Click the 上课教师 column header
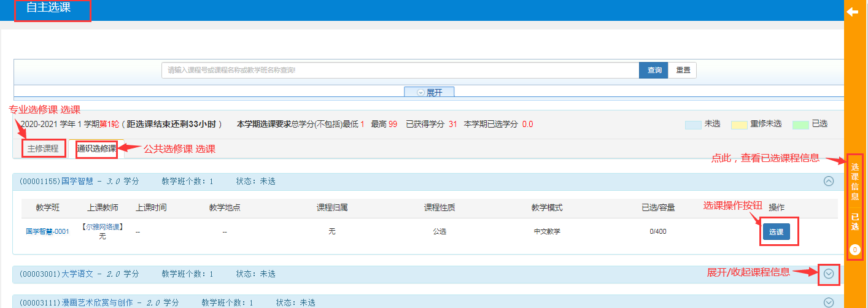 click(x=103, y=207)
